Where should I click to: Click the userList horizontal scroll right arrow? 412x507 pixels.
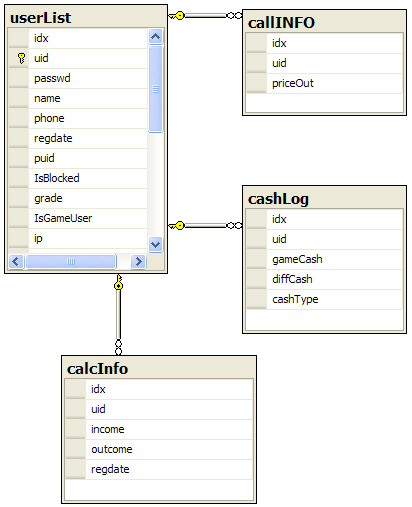click(x=138, y=261)
